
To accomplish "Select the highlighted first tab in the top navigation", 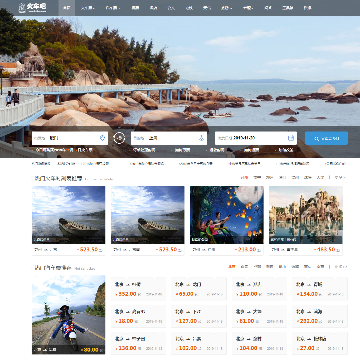I will (67, 8).
